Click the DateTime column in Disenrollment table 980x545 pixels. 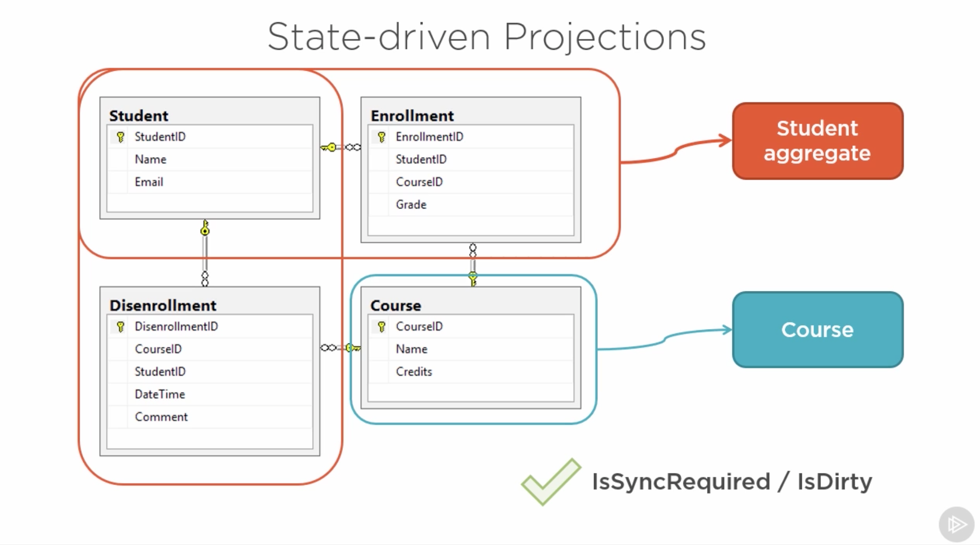[210, 394]
